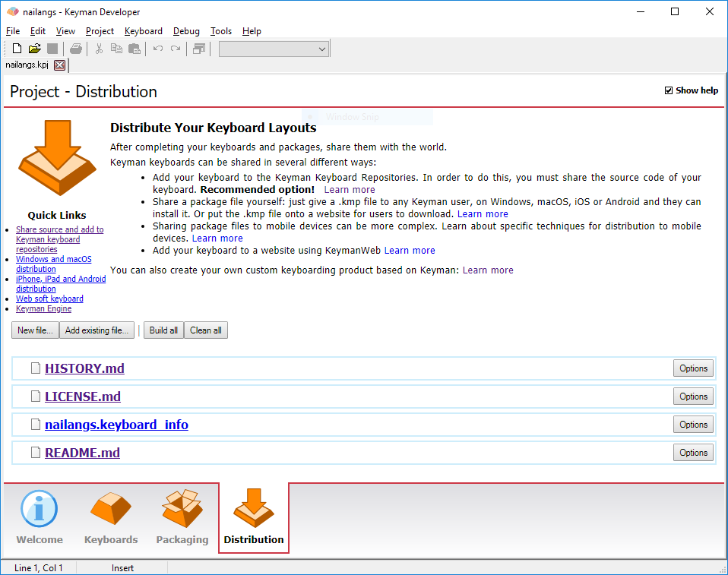The image size is (728, 575).
Task: Switch to the Keyboards tab
Action: 111,517
